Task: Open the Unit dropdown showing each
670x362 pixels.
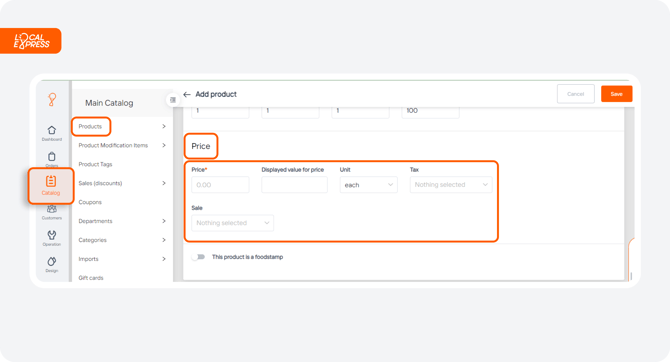Action: (369, 185)
